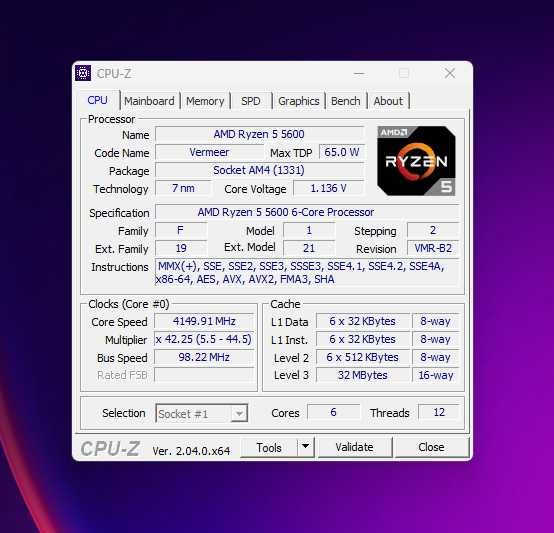Click the AMD Ryzen 5 logo badge
554x533 pixels.
point(416,161)
